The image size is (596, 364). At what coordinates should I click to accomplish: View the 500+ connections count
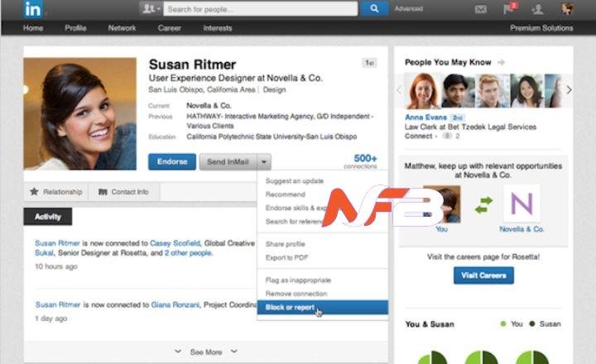click(x=361, y=161)
